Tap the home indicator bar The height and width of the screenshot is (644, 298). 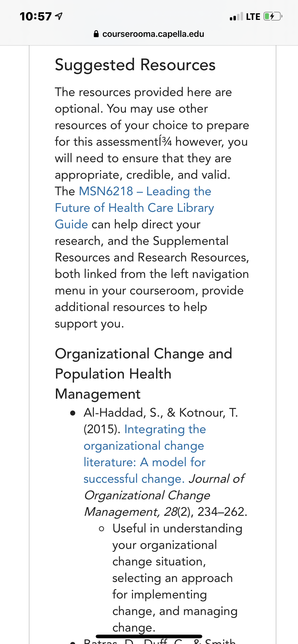[149, 636]
